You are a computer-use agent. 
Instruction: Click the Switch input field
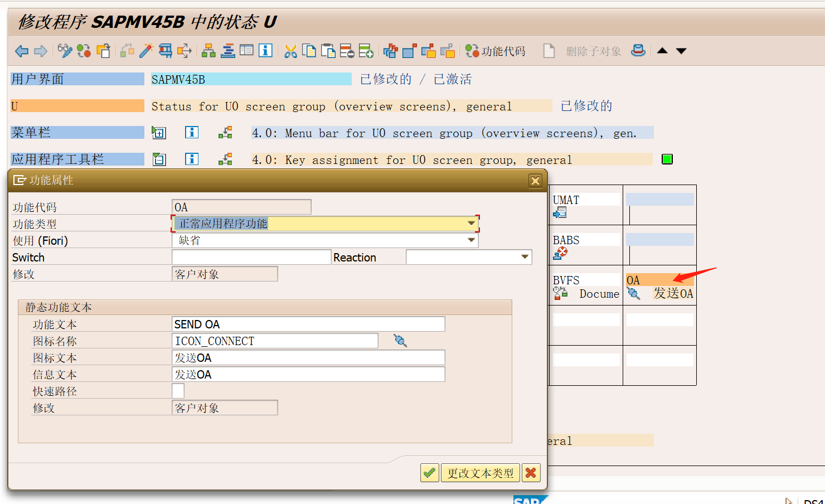pos(251,257)
